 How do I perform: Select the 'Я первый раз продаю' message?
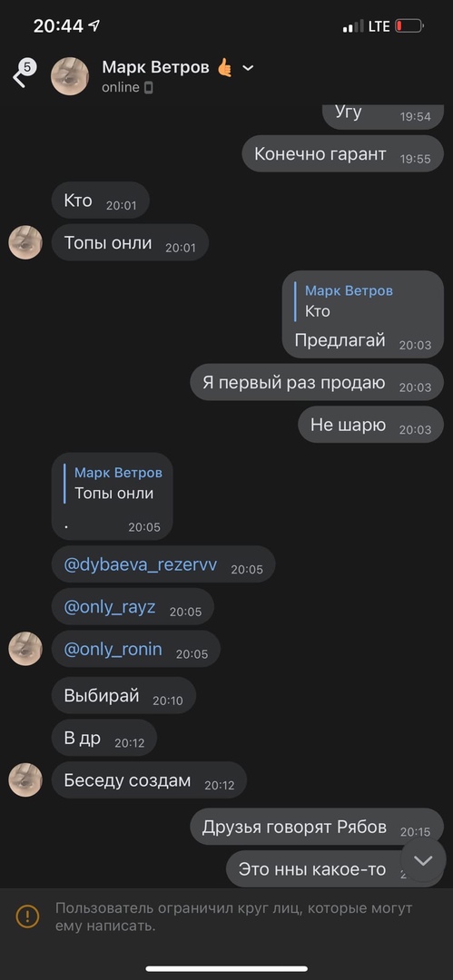[317, 383]
